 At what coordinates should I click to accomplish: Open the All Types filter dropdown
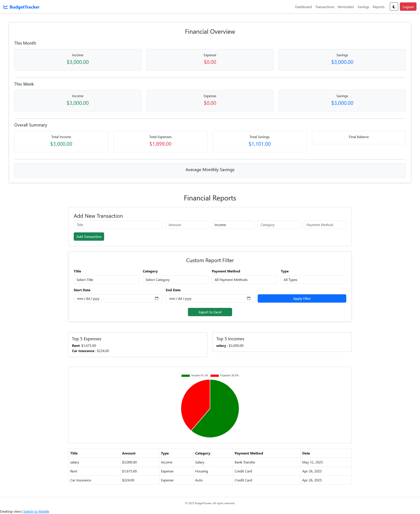[313, 280]
